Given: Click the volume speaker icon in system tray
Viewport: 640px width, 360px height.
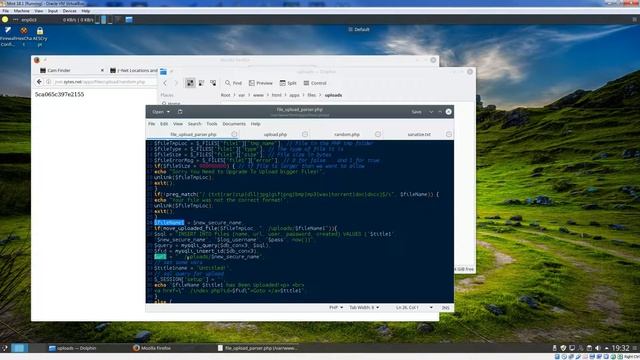Looking at the screenshot, I should (x=598, y=348).
